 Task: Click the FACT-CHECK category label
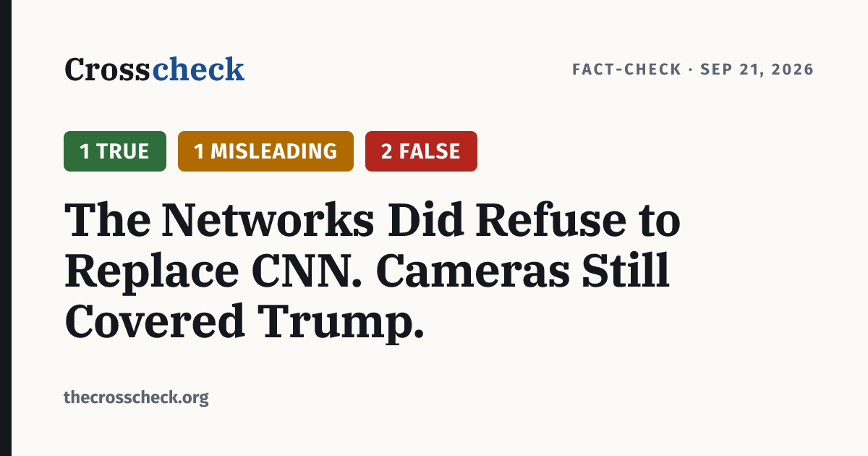[627, 69]
